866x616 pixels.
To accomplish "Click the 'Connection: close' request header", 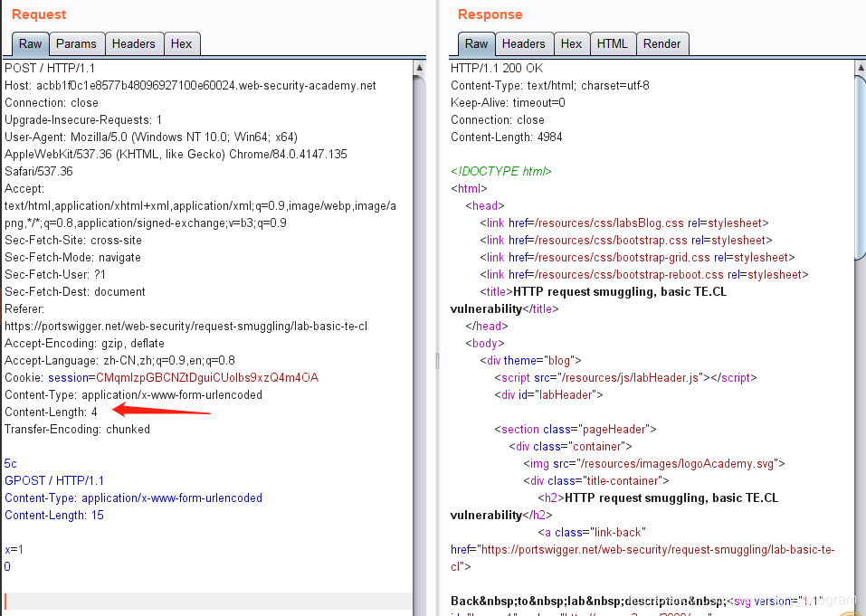I will (52, 103).
